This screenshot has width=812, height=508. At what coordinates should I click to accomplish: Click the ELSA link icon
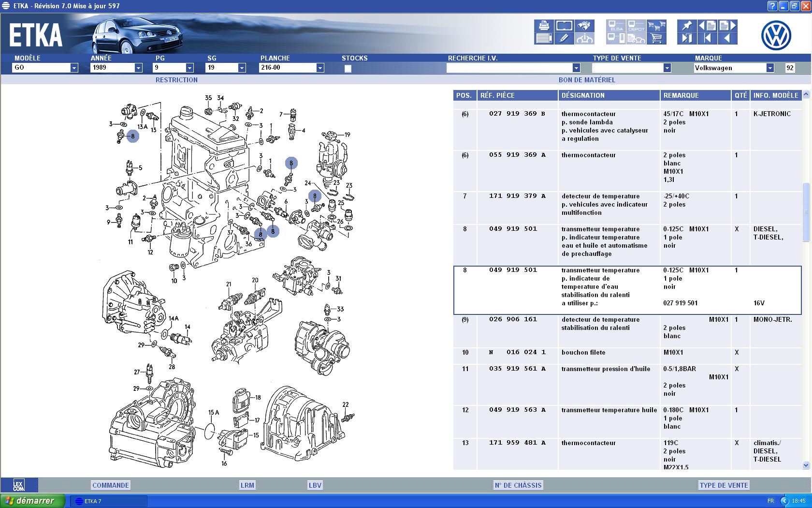[616, 26]
